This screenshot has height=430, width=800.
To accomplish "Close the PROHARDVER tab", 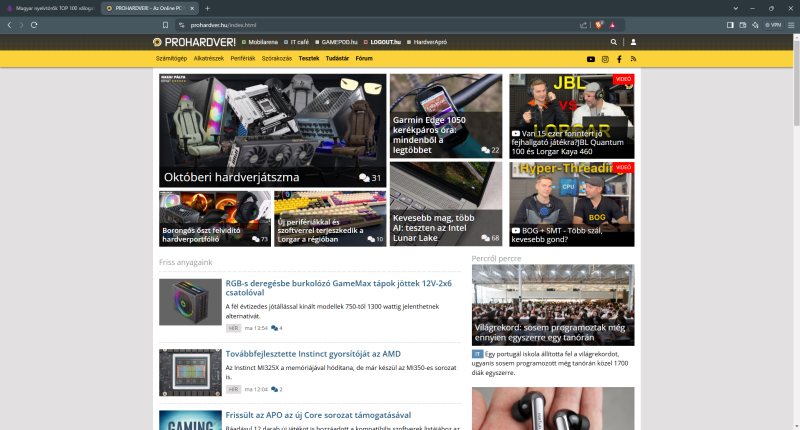I will (x=192, y=8).
